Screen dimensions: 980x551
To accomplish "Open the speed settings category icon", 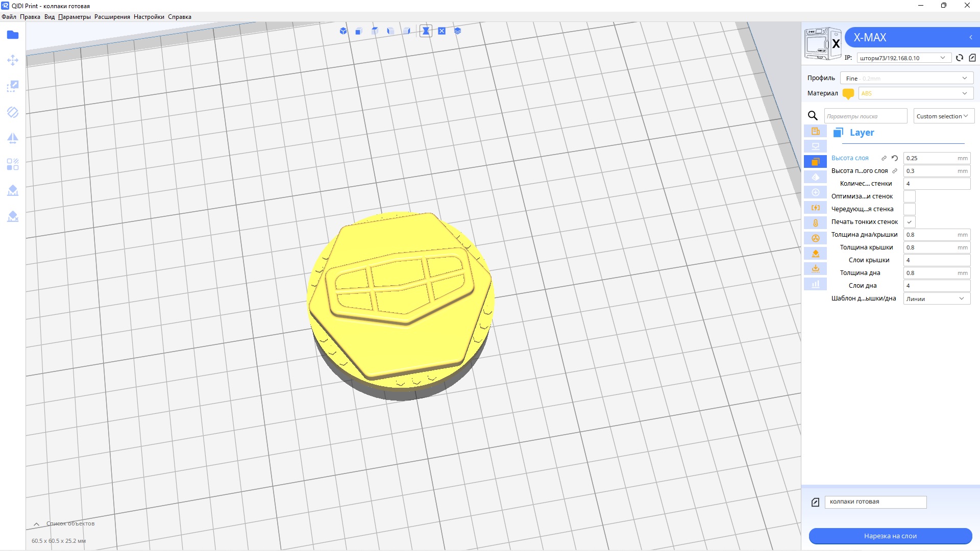I will tap(816, 208).
